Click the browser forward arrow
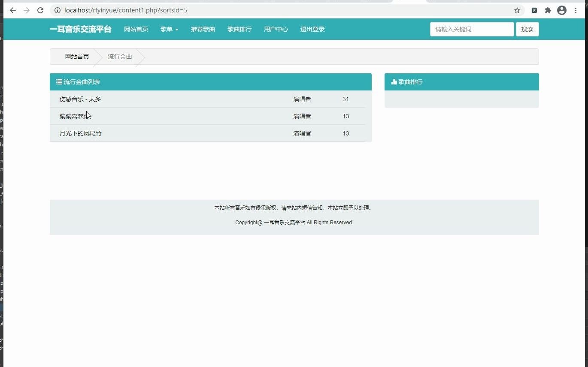The image size is (588, 367). point(27,10)
